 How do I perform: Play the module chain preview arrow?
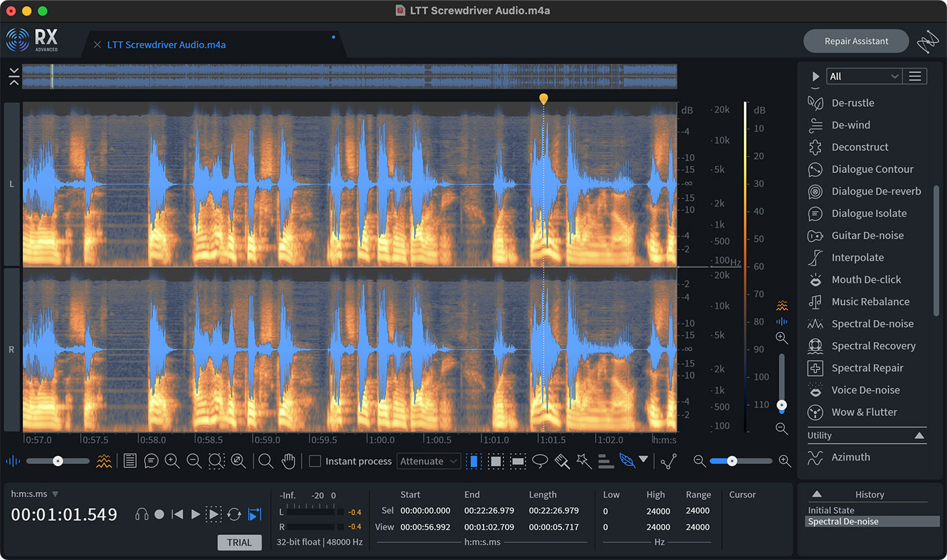tap(816, 76)
